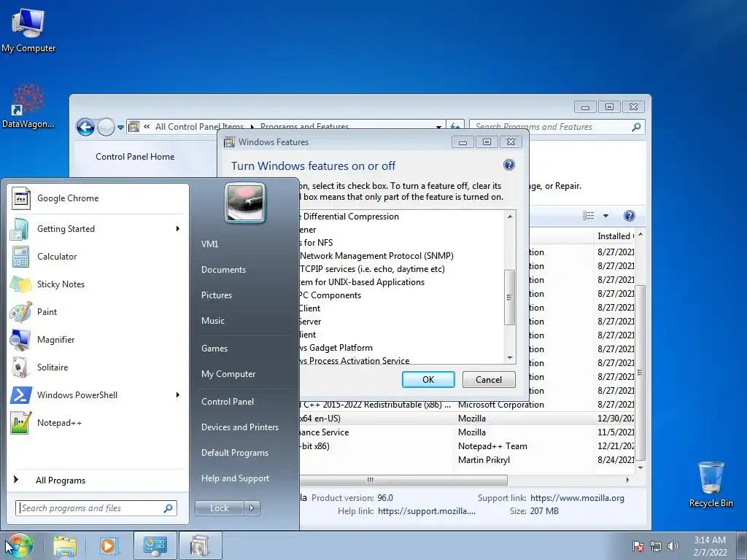
Task: Select Windows Gadget Platform feature
Action: pos(336,348)
